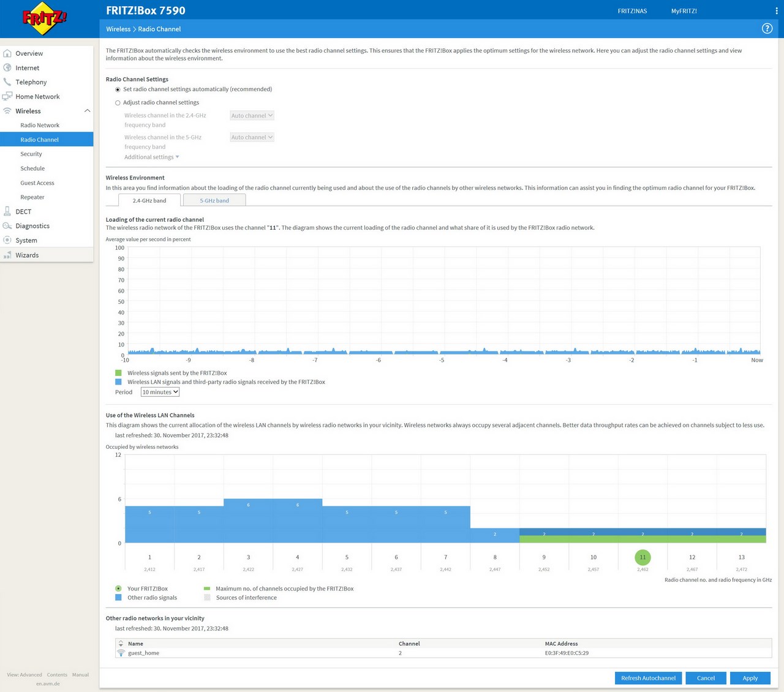The width and height of the screenshot is (784, 692).
Task: Click the FRITZ! logo
Action: coord(44,19)
